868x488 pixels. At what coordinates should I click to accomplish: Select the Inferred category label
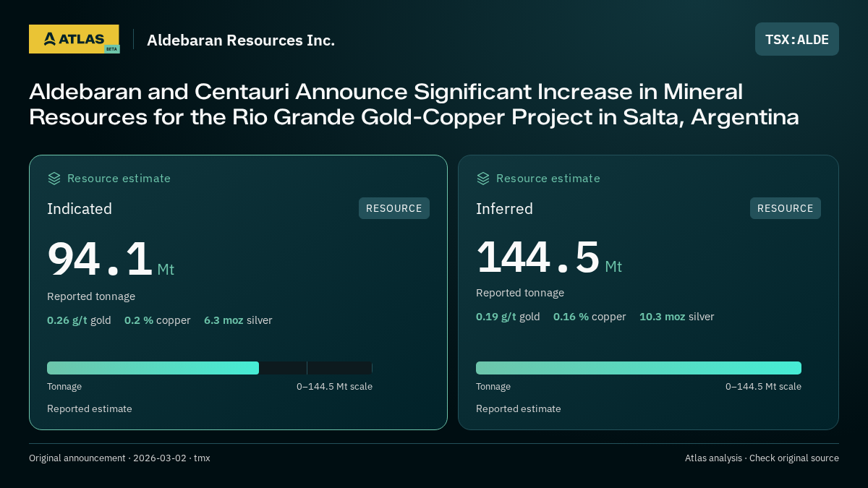pyautogui.click(x=504, y=209)
